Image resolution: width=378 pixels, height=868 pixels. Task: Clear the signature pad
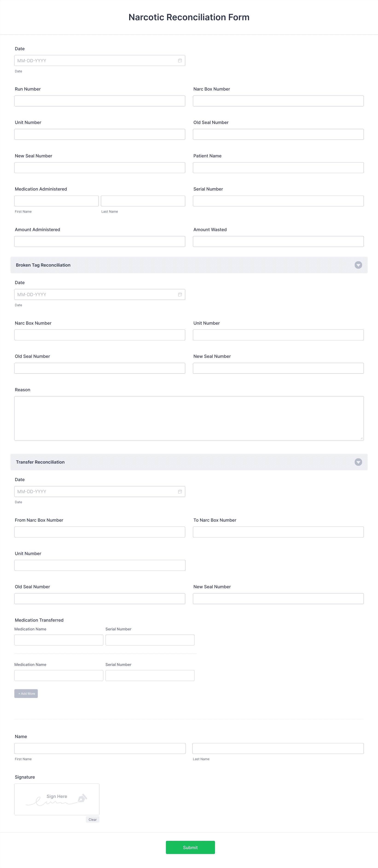point(93,819)
